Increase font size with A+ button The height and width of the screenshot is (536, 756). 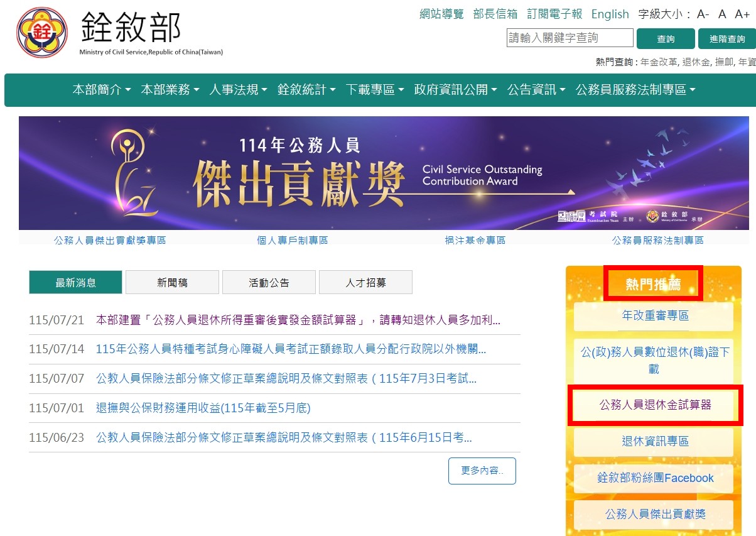(x=742, y=14)
